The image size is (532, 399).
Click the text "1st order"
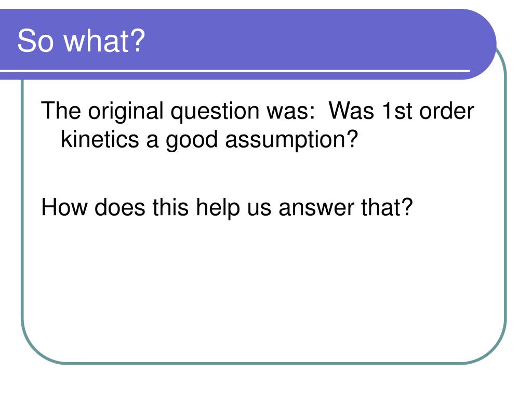tap(428, 111)
